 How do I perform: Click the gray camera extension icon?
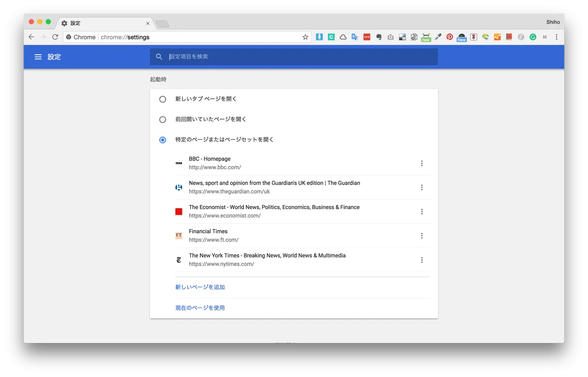[390, 37]
